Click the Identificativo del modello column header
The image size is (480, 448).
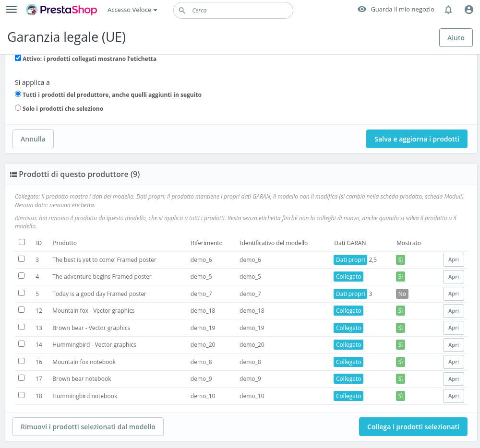click(x=274, y=243)
